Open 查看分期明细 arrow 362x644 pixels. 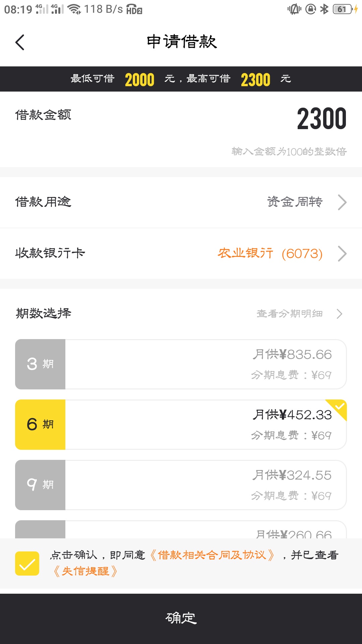pos(339,314)
